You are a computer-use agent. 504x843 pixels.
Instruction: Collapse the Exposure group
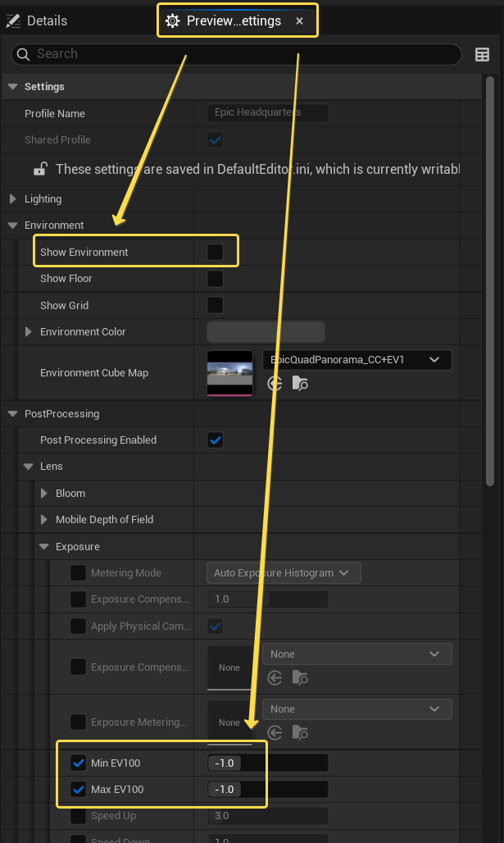tap(44, 546)
